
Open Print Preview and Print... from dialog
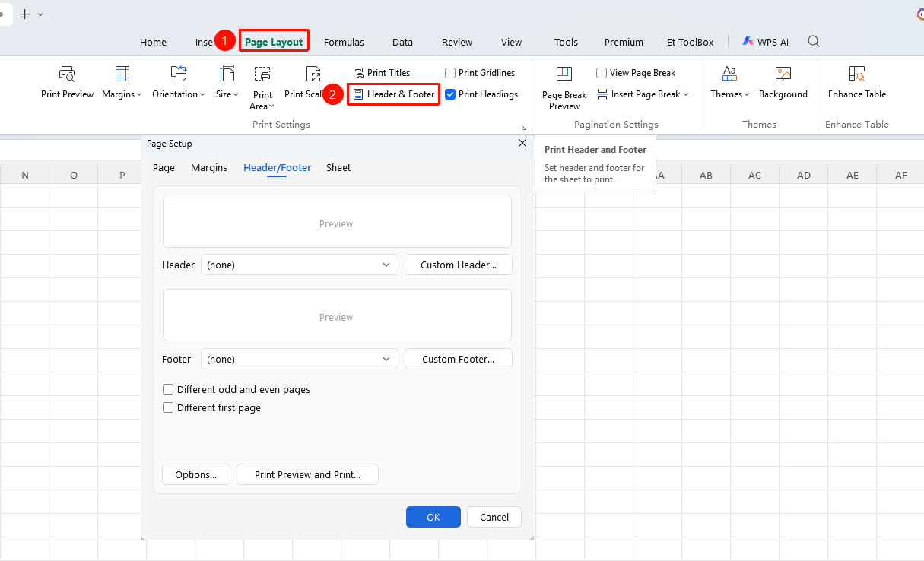point(307,474)
